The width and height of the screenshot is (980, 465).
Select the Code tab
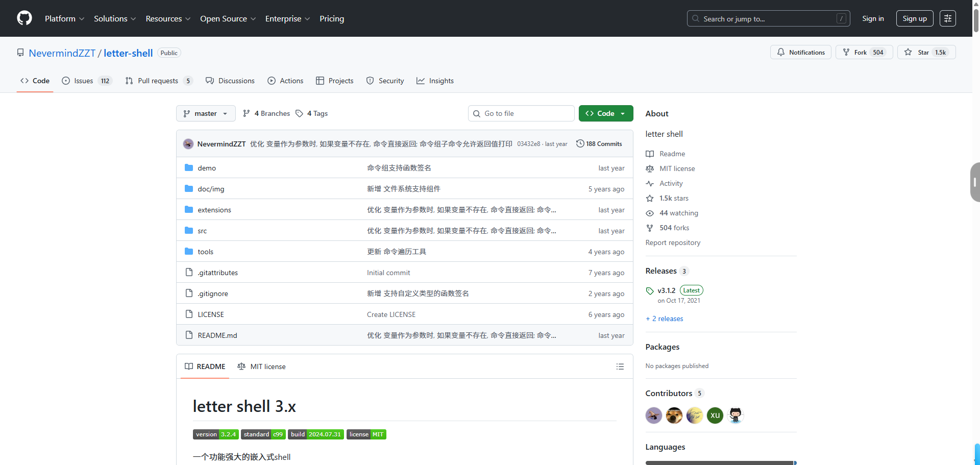coord(35,81)
